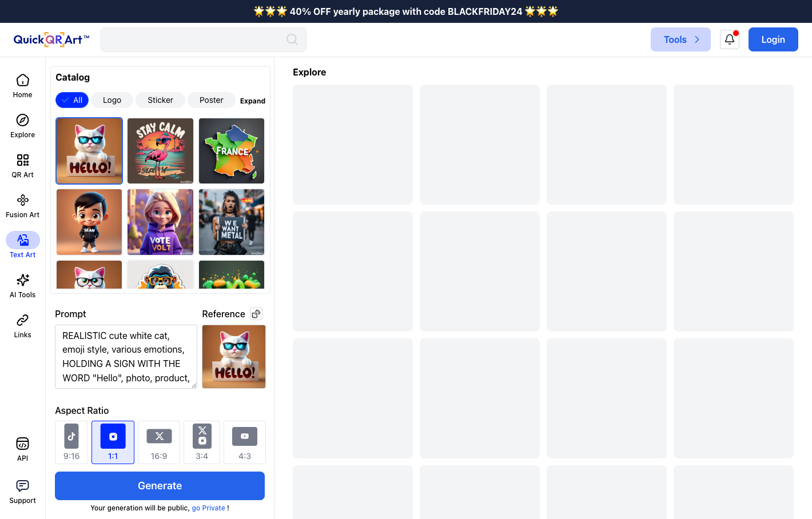This screenshot has width=812, height=519.
Task: Filter catalog by Logo
Action: [x=112, y=100]
